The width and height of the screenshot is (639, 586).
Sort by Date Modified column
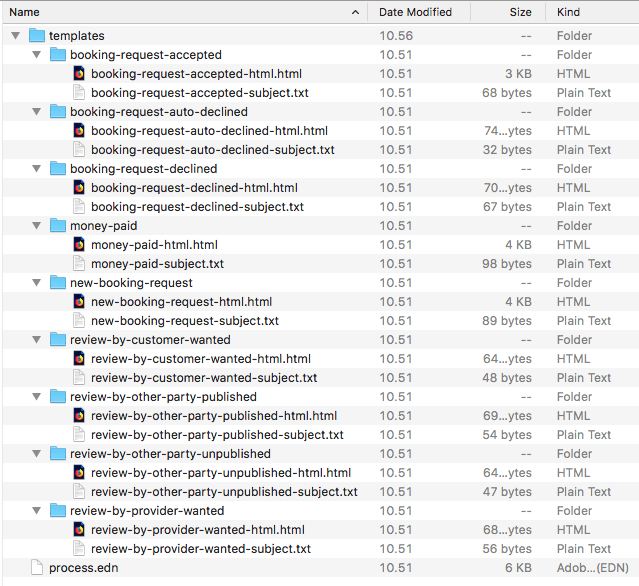pos(415,12)
